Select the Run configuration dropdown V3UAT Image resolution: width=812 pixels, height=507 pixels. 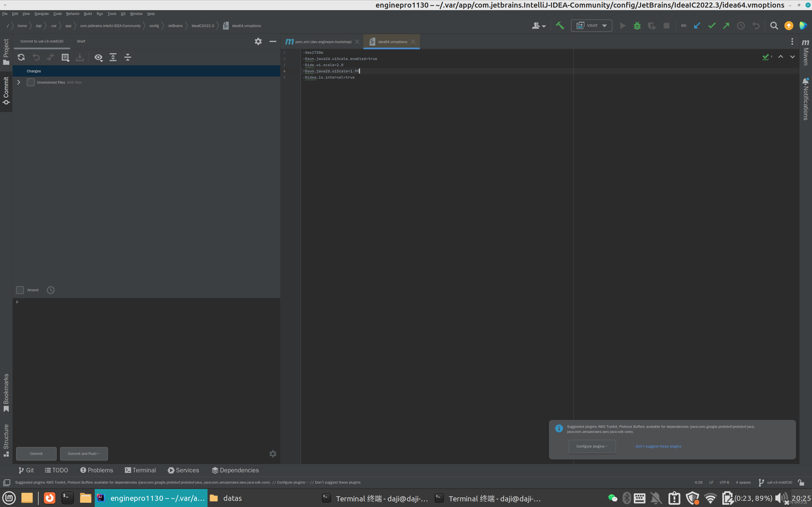pyautogui.click(x=592, y=26)
